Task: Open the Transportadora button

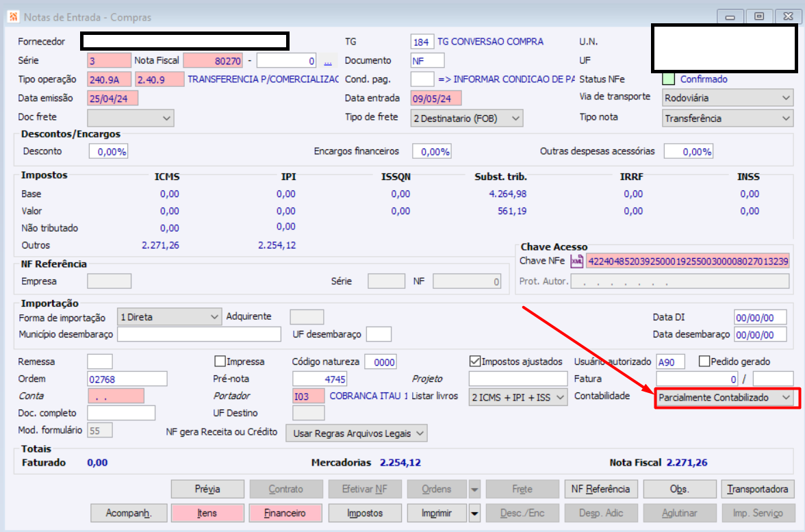Action: (x=757, y=490)
